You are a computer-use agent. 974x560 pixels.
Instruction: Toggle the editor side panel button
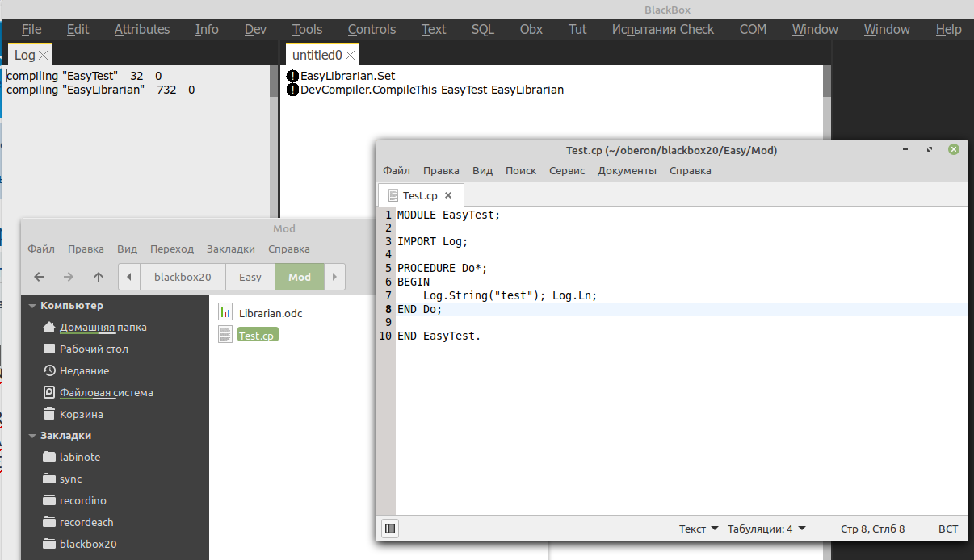coord(390,529)
